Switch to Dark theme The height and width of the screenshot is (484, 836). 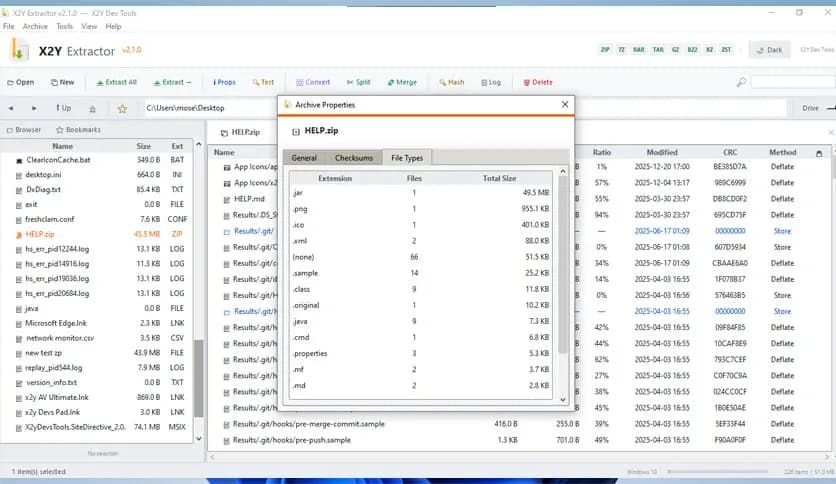pyautogui.click(x=769, y=50)
